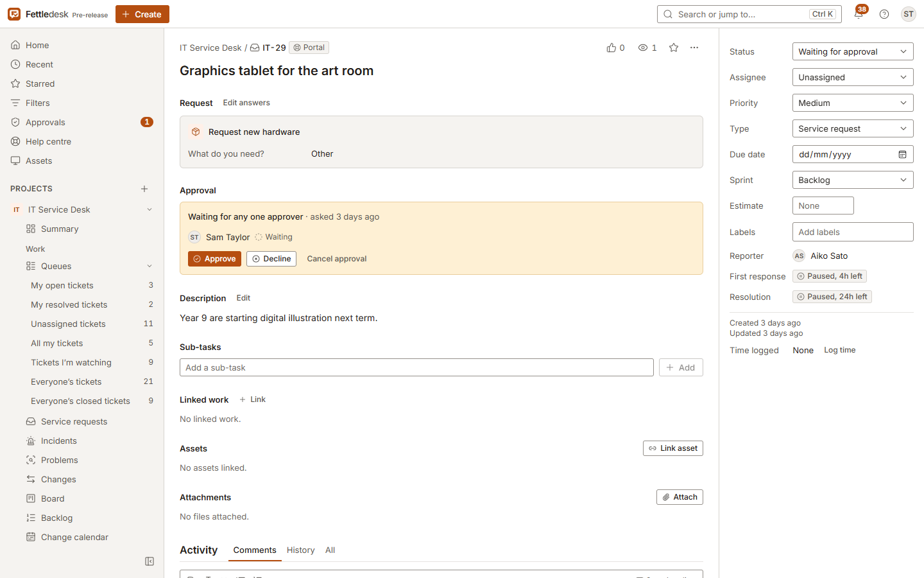Open IT Service Desk breadcrumb link
Image resolution: width=924 pixels, height=578 pixels.
[210, 48]
